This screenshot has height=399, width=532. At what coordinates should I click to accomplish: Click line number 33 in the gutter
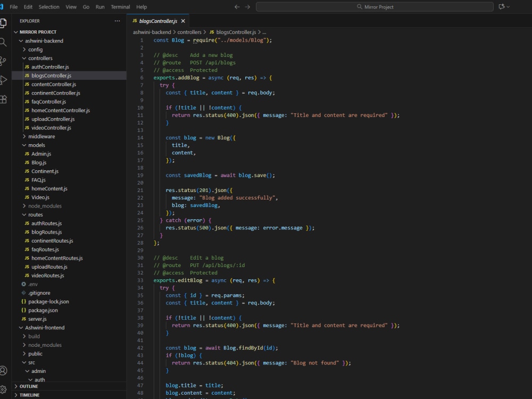(x=140, y=280)
